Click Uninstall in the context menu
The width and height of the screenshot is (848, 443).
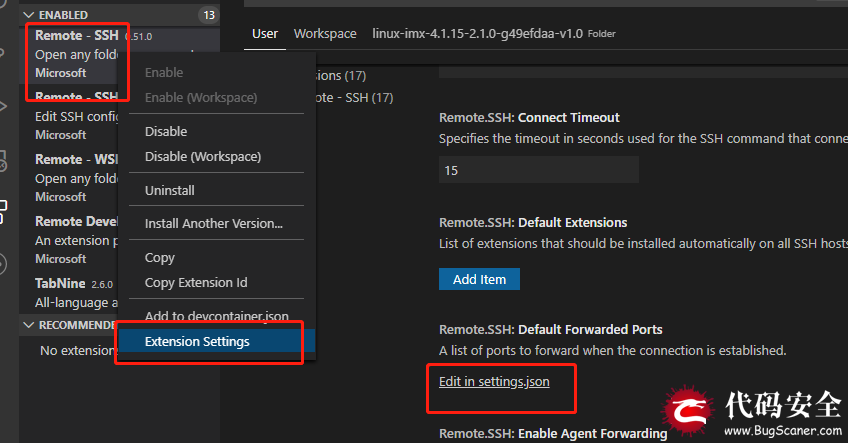click(170, 190)
